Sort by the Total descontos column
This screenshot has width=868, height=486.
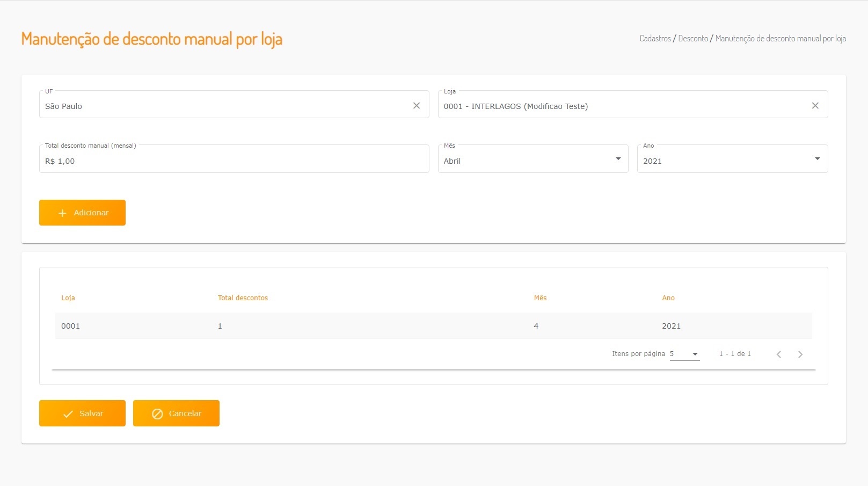(x=243, y=298)
